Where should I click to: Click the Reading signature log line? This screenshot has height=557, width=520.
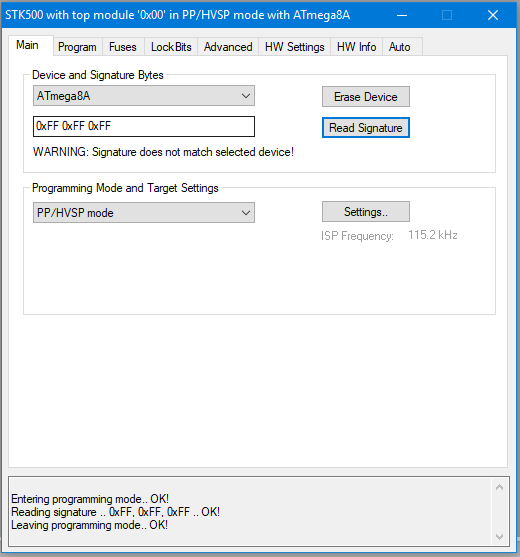tap(115, 512)
